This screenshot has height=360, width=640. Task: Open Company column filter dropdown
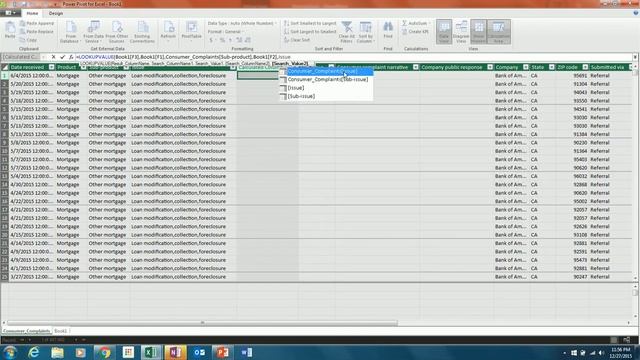(526, 67)
